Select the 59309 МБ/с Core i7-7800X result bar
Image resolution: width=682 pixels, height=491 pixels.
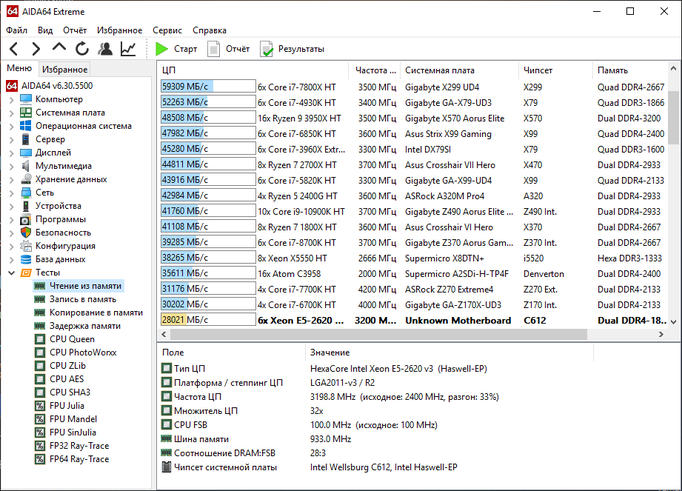click(x=208, y=87)
